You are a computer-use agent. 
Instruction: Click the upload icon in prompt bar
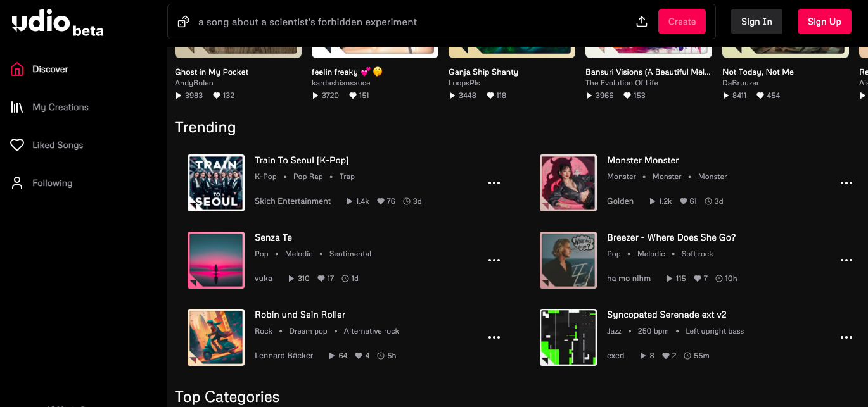pos(642,22)
